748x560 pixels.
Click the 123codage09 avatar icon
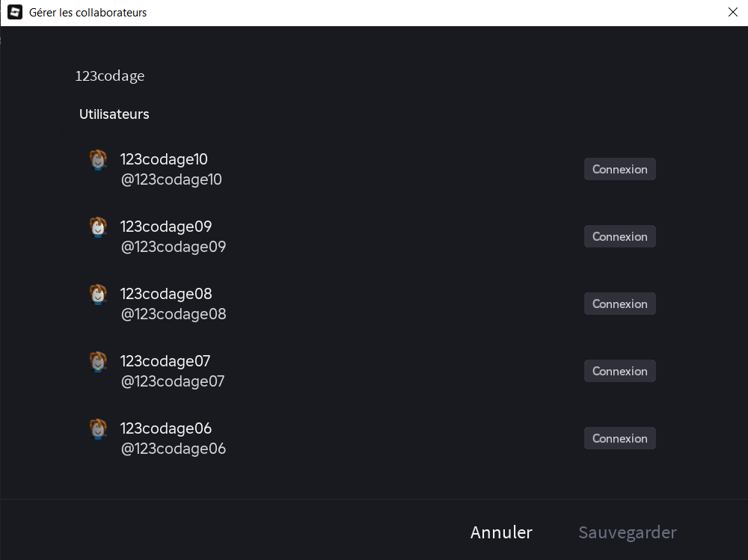[x=98, y=228]
